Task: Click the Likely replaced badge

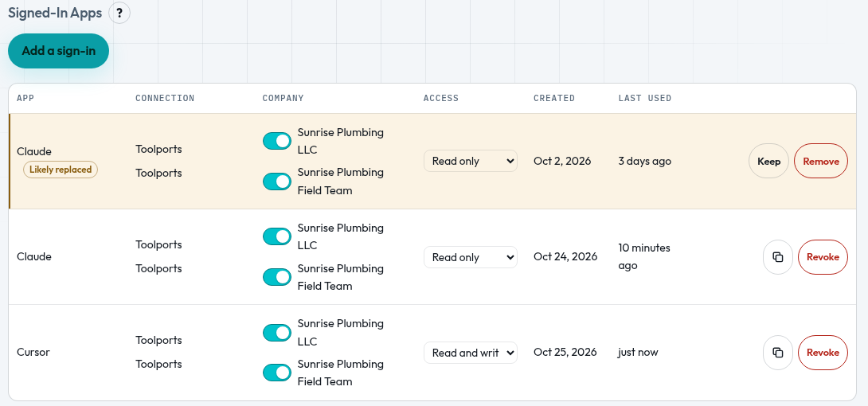Action: (61, 170)
